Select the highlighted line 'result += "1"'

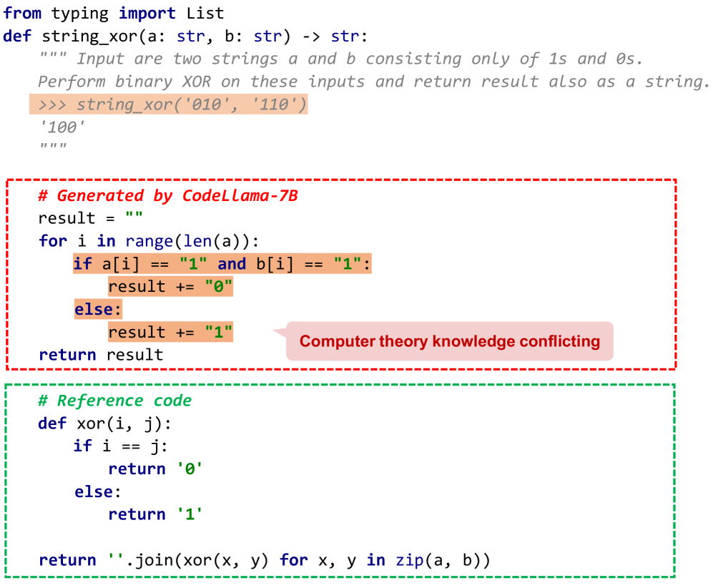pos(170,332)
